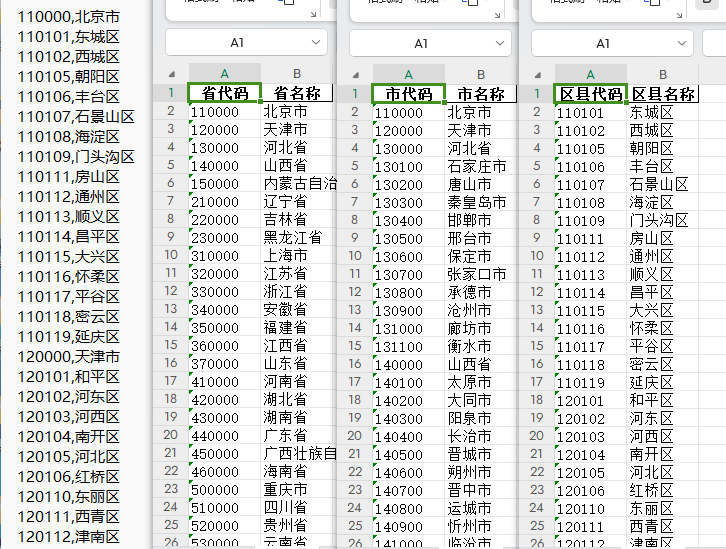Image resolution: width=726 pixels, height=549 pixels.
Task: Click cell 怀柔区 in district sheet
Action: (663, 329)
